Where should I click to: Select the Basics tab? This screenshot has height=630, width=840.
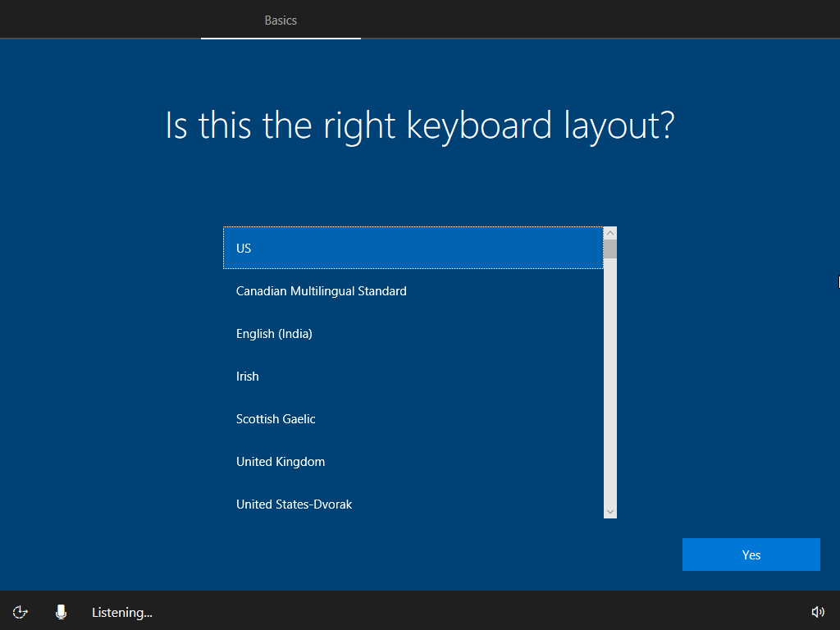281,21
